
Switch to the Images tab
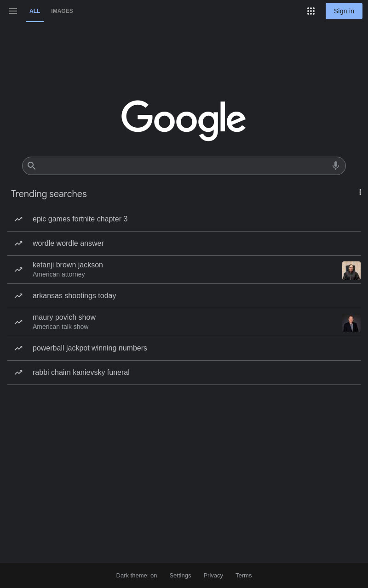[x=62, y=11]
